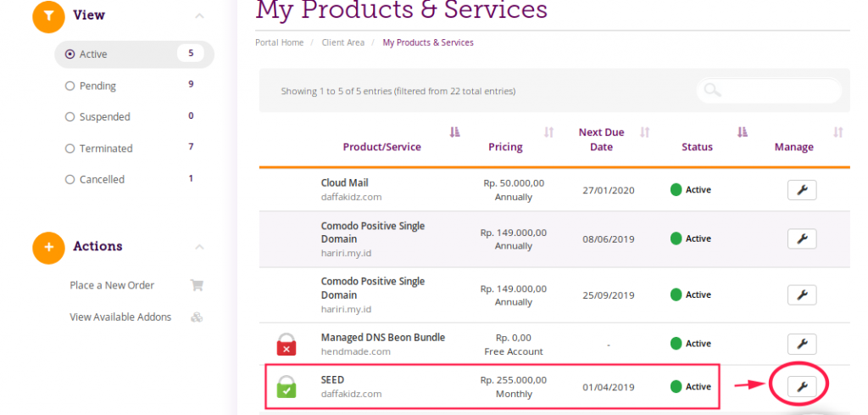This screenshot has height=415, width=868.
Task: Click the green padlock icon beside SEED
Action: pyautogui.click(x=287, y=386)
